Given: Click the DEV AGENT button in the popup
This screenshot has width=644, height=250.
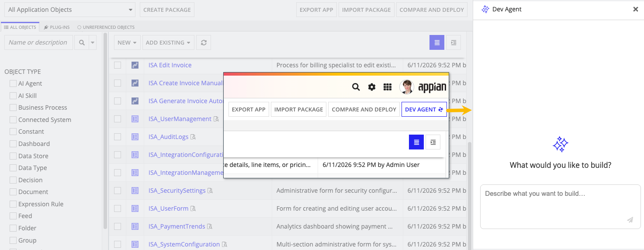Looking at the screenshot, I should (x=424, y=109).
